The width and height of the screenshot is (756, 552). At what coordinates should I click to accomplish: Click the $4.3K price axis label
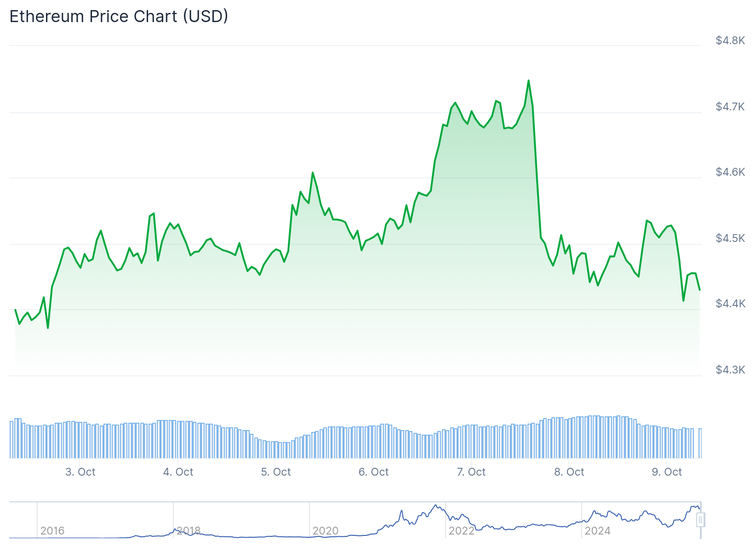(x=730, y=369)
